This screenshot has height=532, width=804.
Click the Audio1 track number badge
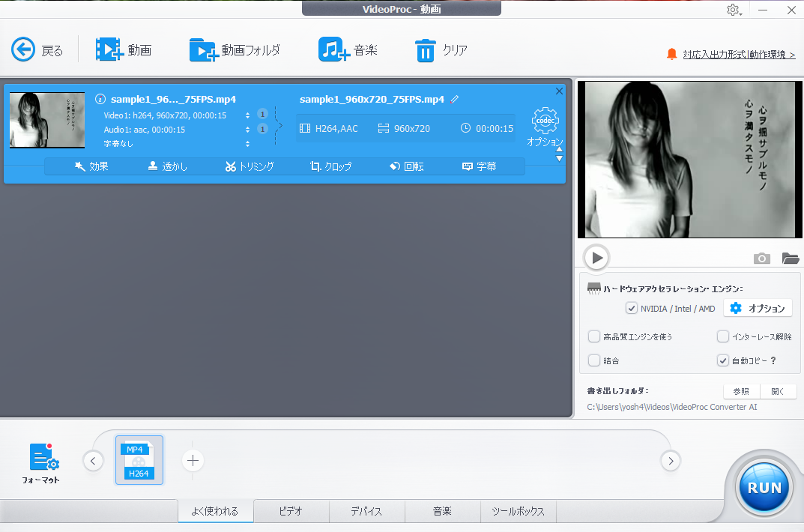[x=262, y=129]
